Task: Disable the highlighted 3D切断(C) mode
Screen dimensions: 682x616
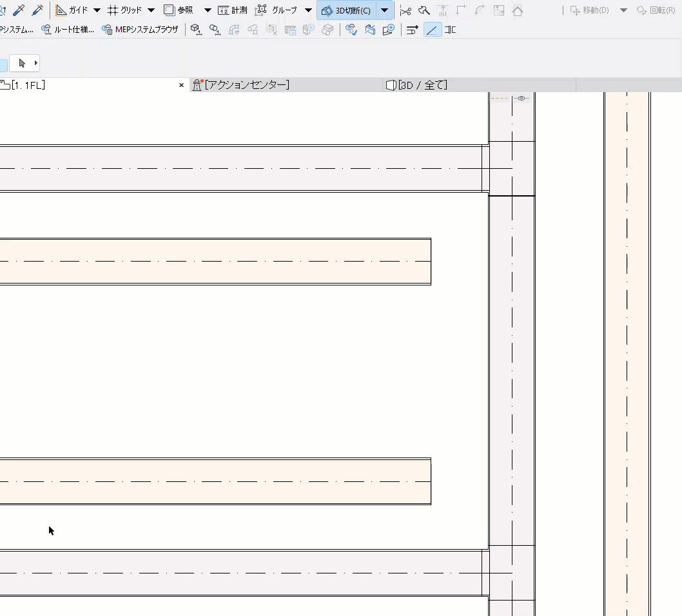Action: 348,10
